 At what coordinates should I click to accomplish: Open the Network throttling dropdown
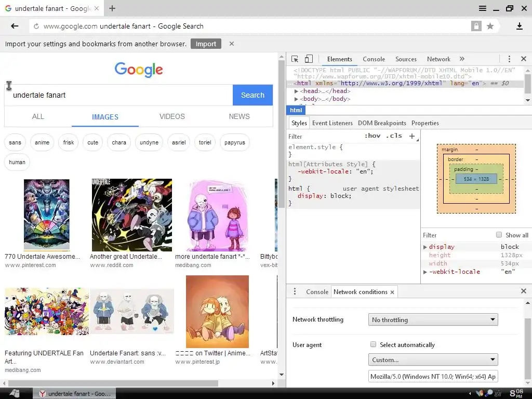click(x=433, y=320)
